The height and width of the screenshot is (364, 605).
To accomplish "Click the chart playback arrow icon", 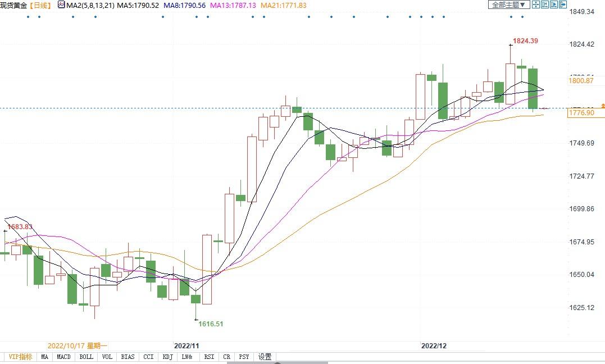I will pos(554,5).
